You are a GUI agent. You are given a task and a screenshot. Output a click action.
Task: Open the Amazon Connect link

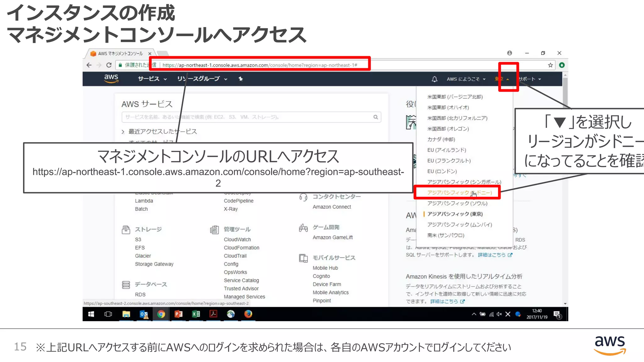click(x=332, y=207)
